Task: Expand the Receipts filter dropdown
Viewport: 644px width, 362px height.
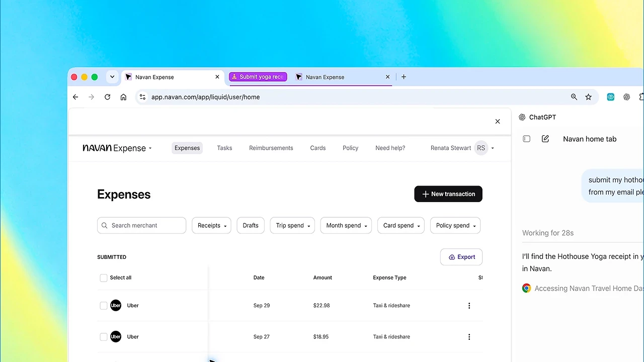Action: [211, 225]
